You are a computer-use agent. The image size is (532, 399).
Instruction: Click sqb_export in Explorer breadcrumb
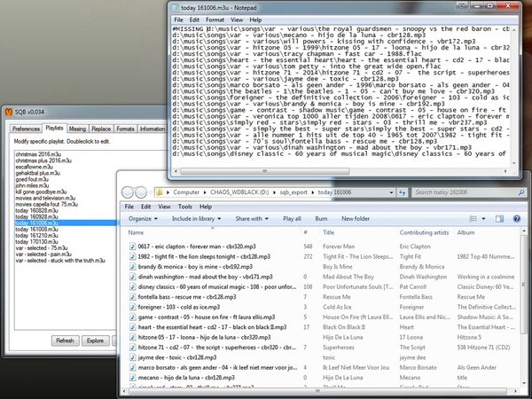tap(293, 192)
